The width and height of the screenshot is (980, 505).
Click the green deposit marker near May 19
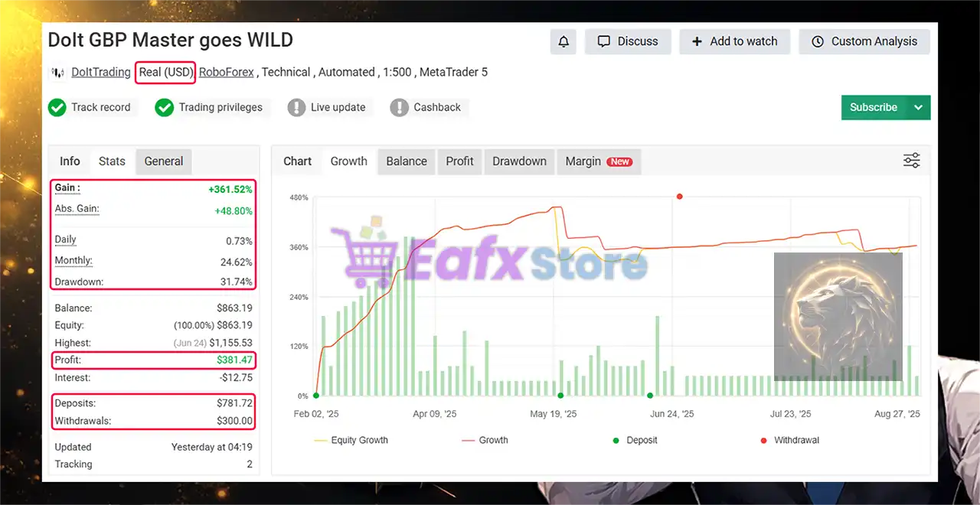coord(560,396)
